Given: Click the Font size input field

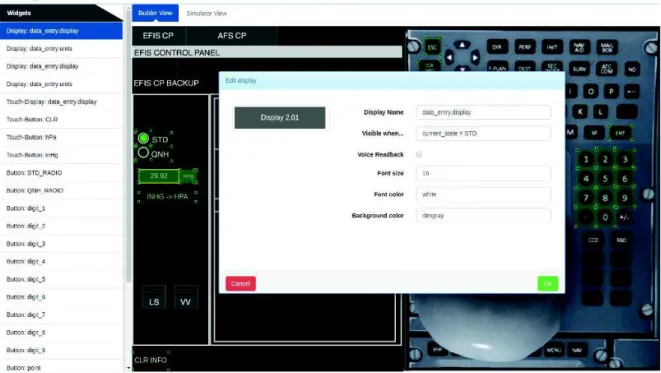Looking at the screenshot, I should pyautogui.click(x=484, y=173).
